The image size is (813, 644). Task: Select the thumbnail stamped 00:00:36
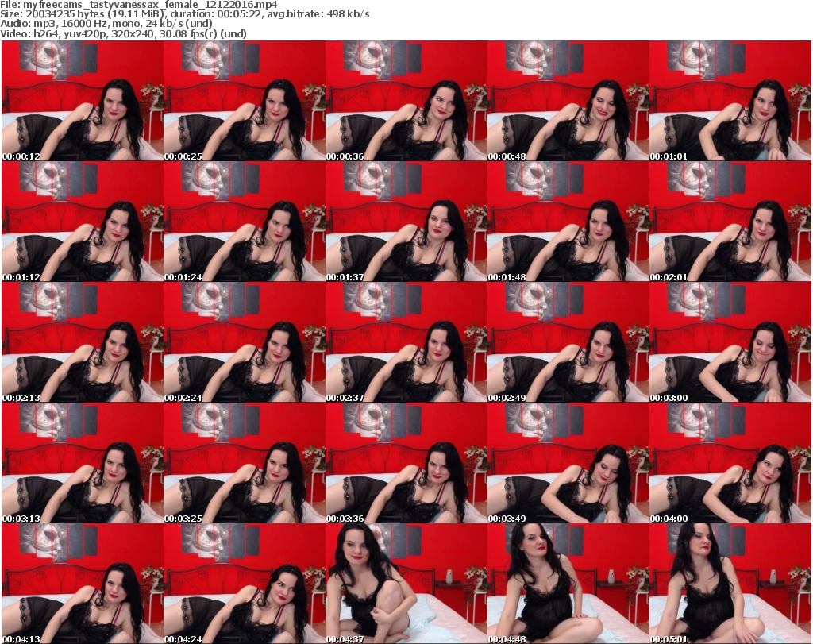pyautogui.click(x=406, y=101)
